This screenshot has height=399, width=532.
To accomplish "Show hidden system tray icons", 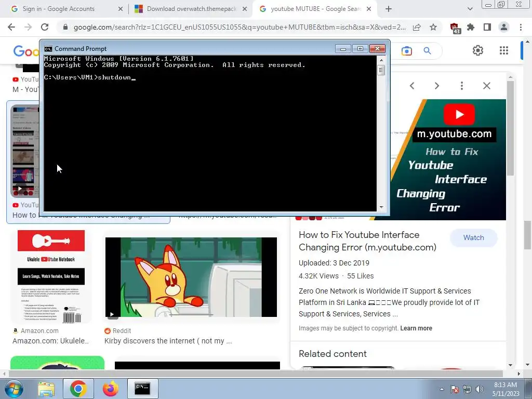I will pos(442,390).
